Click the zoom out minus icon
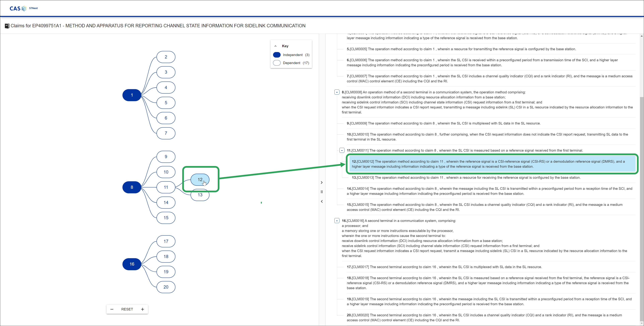This screenshot has width=644, height=326. point(112,309)
